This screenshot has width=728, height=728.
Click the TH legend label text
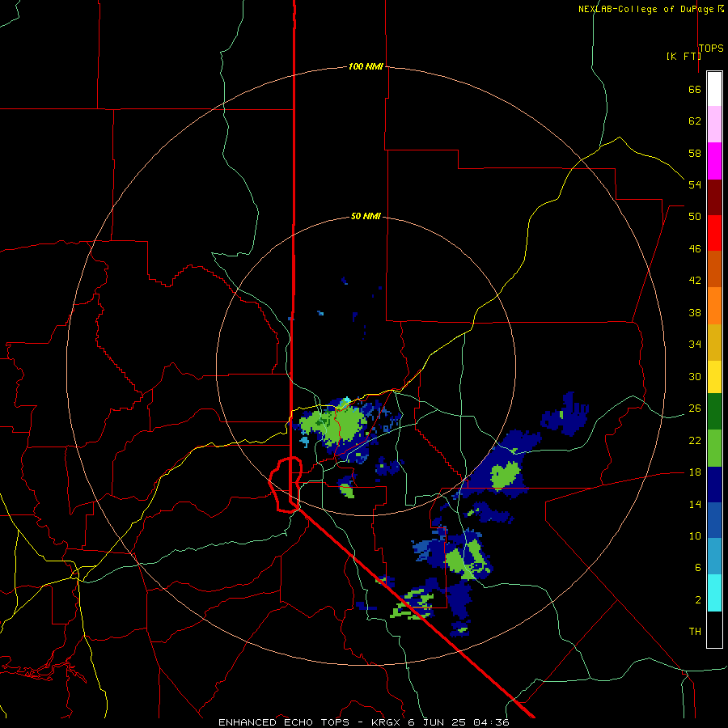pyautogui.click(x=695, y=632)
